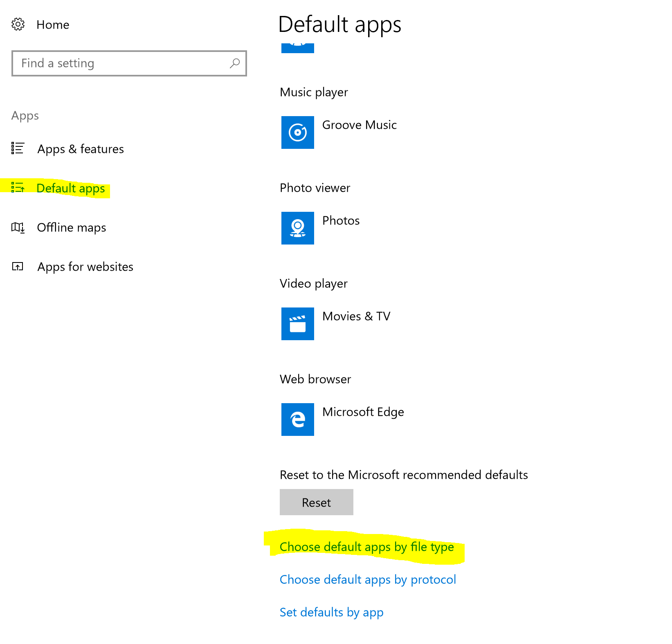Go to Offline maps settings

72,227
